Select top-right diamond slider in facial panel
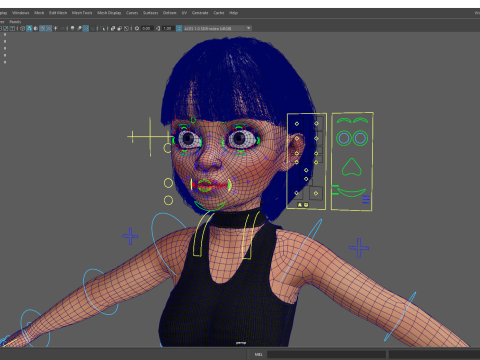 pyautogui.click(x=316, y=123)
